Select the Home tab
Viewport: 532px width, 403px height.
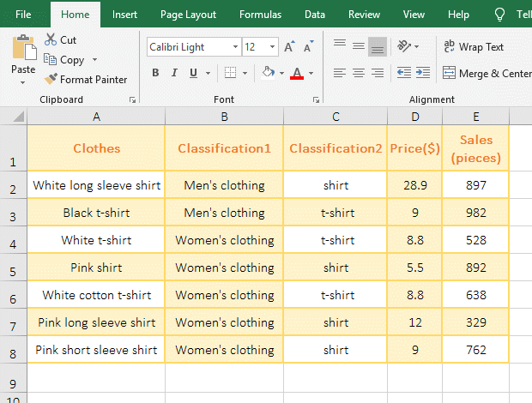pos(76,15)
